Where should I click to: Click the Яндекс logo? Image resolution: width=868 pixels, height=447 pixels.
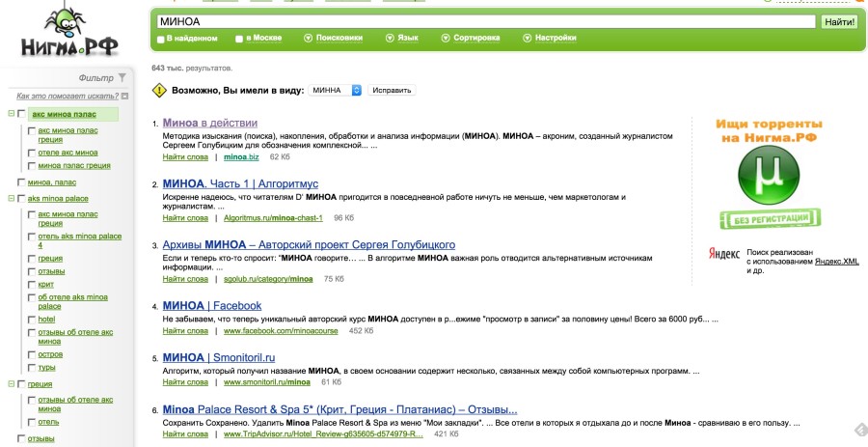click(x=723, y=255)
